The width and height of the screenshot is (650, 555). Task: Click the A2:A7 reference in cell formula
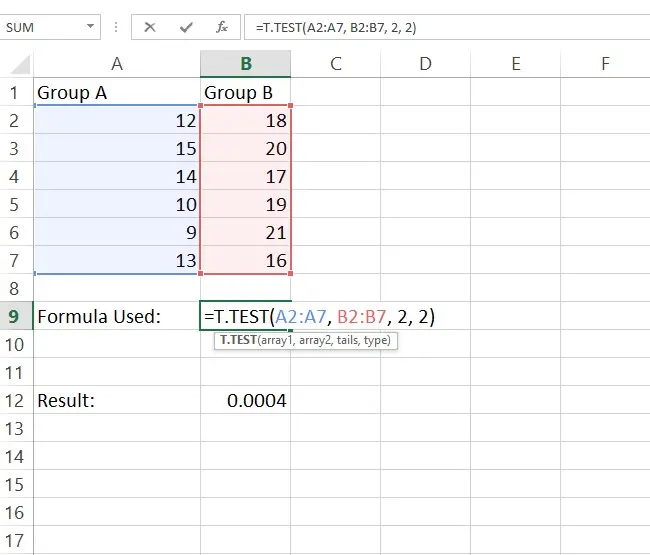pyautogui.click(x=301, y=317)
